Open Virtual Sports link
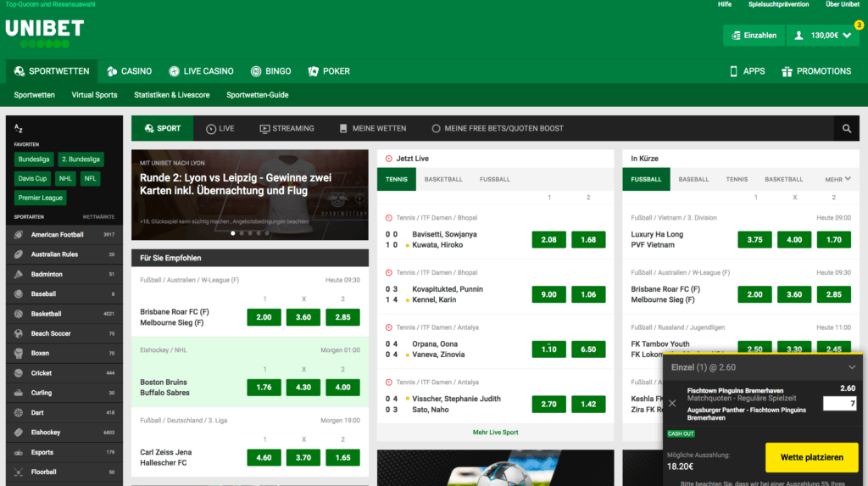The width and height of the screenshot is (868, 486). pyautogui.click(x=94, y=95)
